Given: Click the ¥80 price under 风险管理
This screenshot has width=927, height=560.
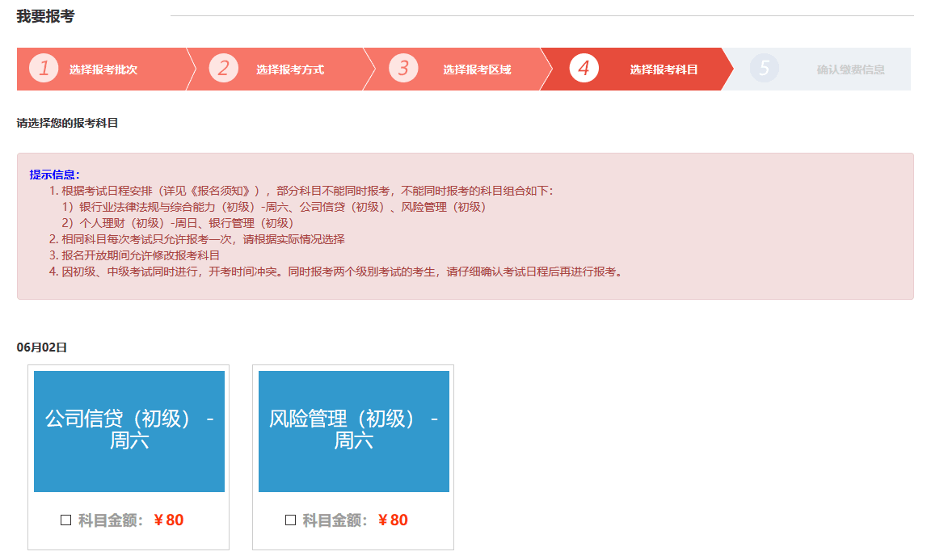Looking at the screenshot, I should pyautogui.click(x=393, y=520).
